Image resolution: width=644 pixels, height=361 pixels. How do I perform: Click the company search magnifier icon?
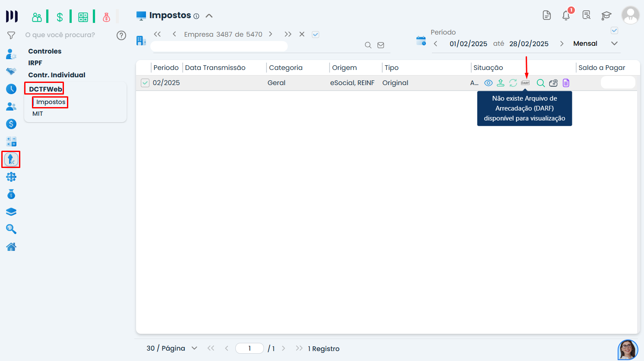(x=368, y=45)
